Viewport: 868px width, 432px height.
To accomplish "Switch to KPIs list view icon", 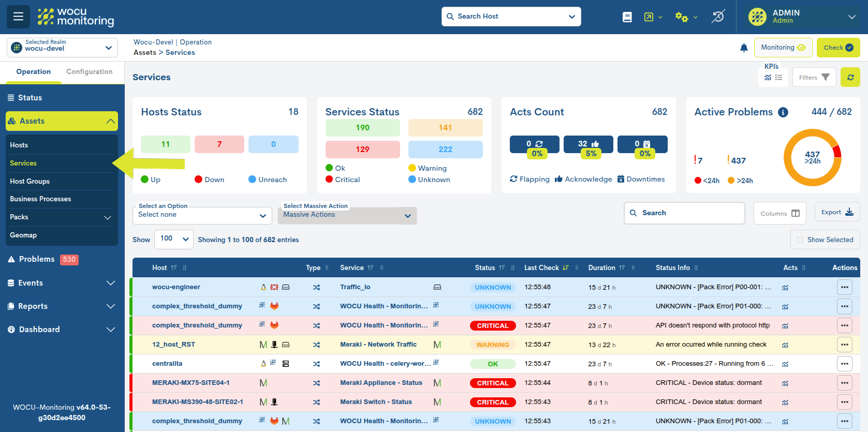I will [778, 78].
